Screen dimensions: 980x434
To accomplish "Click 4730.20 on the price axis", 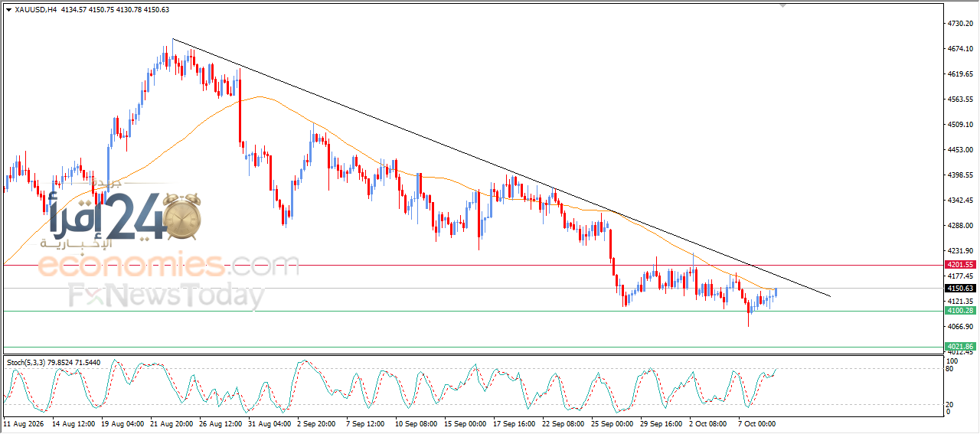I will point(960,24).
